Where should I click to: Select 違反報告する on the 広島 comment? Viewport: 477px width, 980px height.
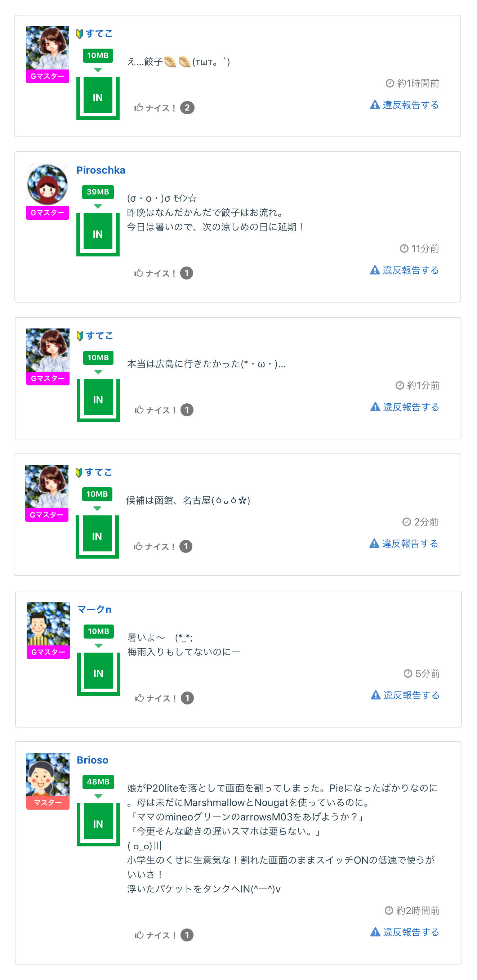click(411, 407)
